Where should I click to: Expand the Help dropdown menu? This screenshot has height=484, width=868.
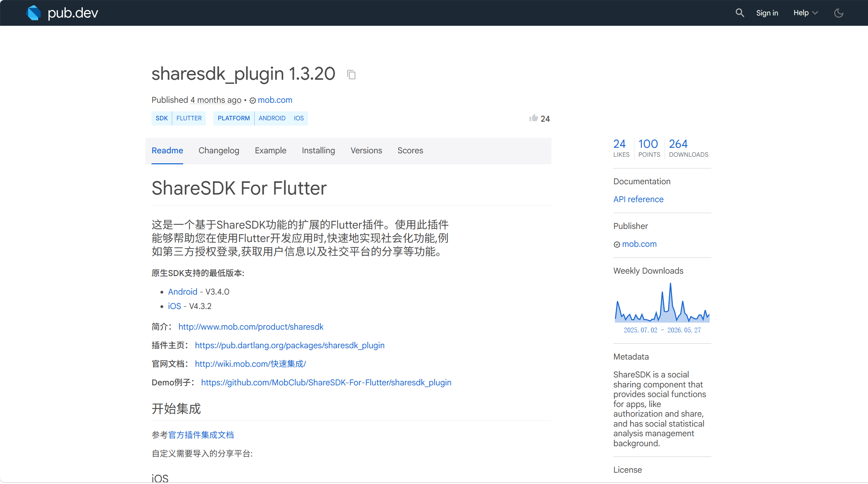[805, 13]
